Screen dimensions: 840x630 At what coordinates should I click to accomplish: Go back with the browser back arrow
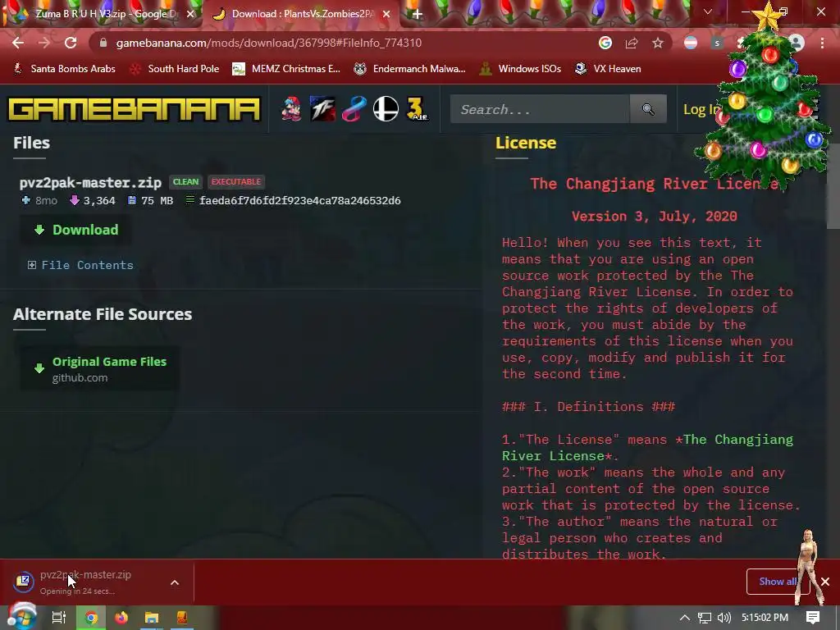(x=18, y=43)
